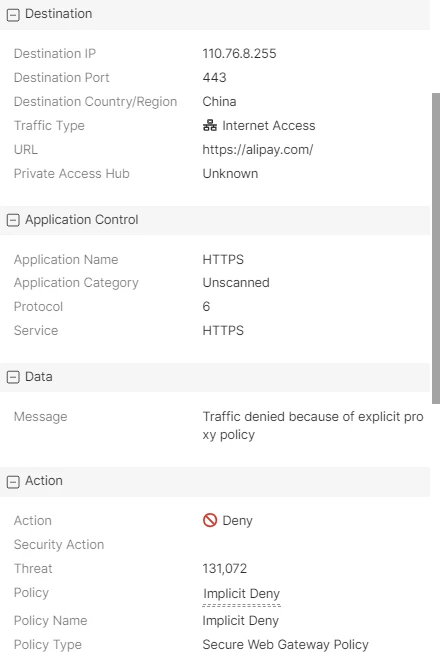This screenshot has height=658, width=440.
Task: Click the Service label
Action: 36,330
